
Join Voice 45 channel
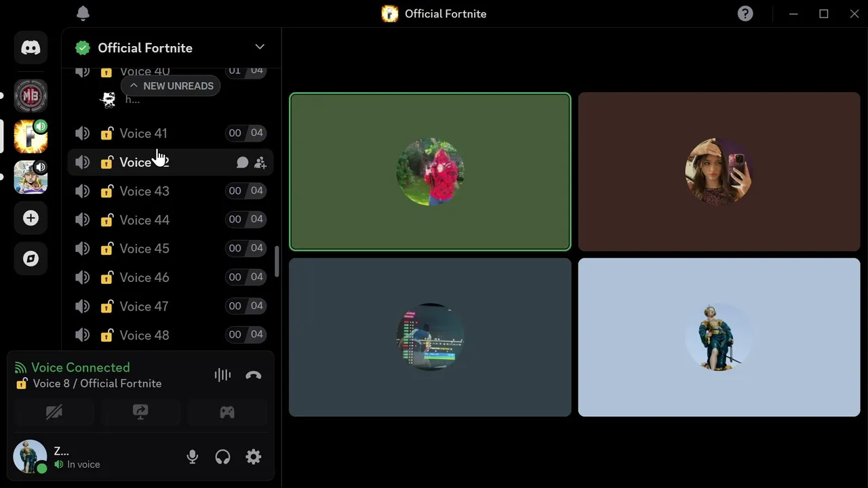click(170, 249)
